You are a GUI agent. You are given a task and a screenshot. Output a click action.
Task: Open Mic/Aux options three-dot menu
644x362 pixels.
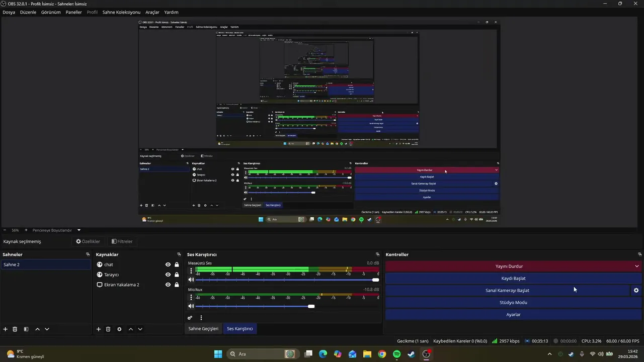point(191,298)
